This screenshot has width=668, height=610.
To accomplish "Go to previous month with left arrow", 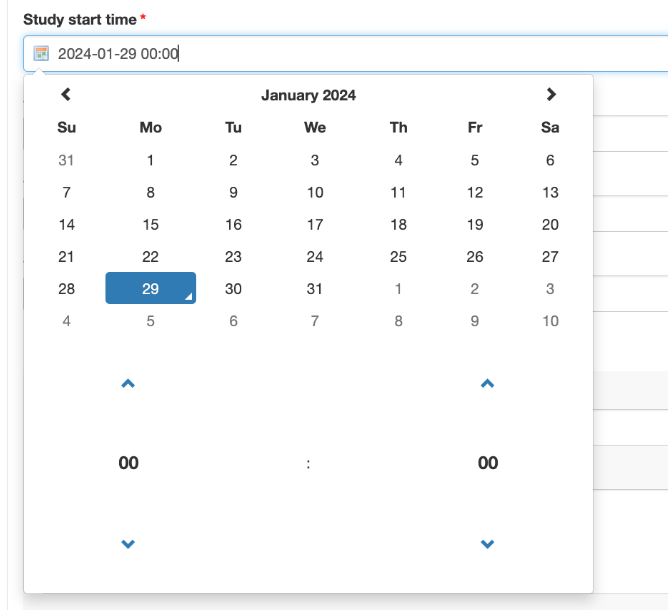I will [x=66, y=95].
